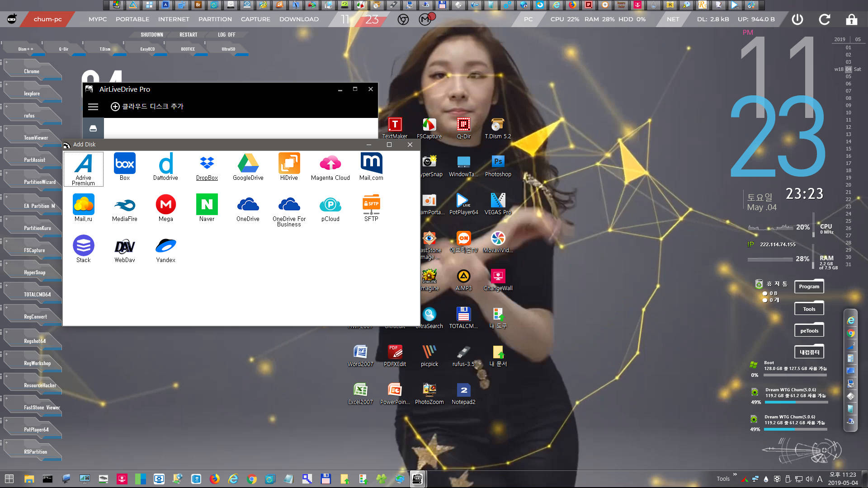This screenshot has height=488, width=868.
Task: Click 클라우드 디스크 추가 button
Action: click(x=147, y=107)
